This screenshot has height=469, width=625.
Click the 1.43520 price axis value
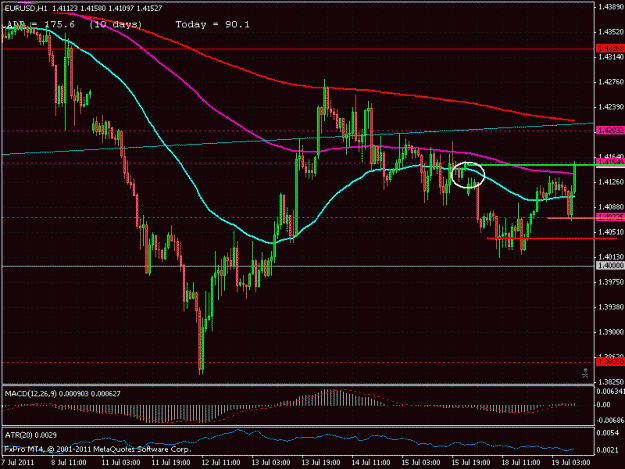tap(611, 32)
